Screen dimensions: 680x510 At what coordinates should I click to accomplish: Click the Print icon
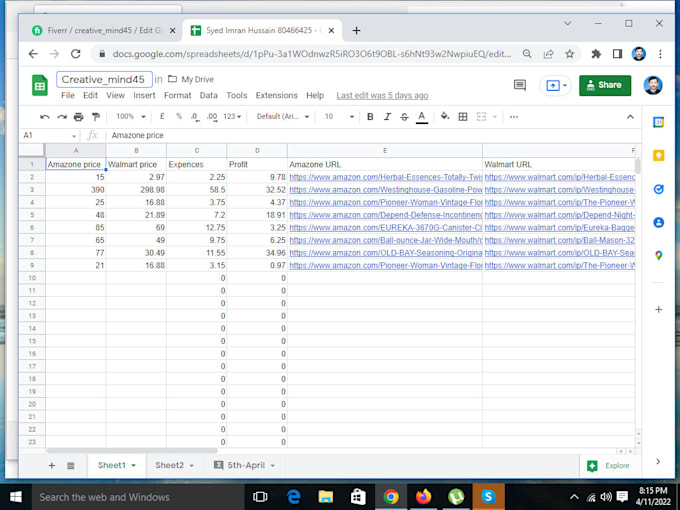[x=78, y=117]
